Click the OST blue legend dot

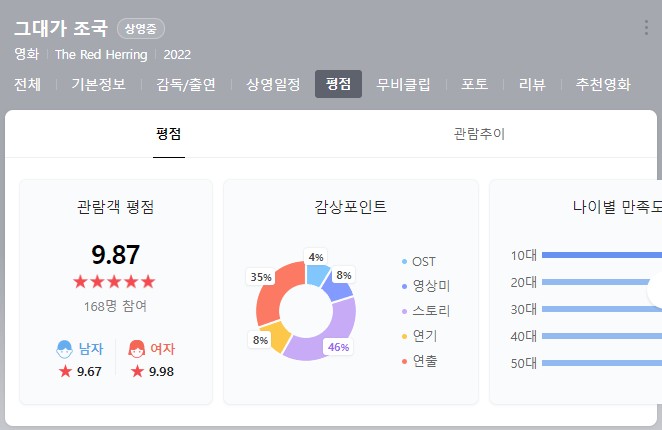404,262
